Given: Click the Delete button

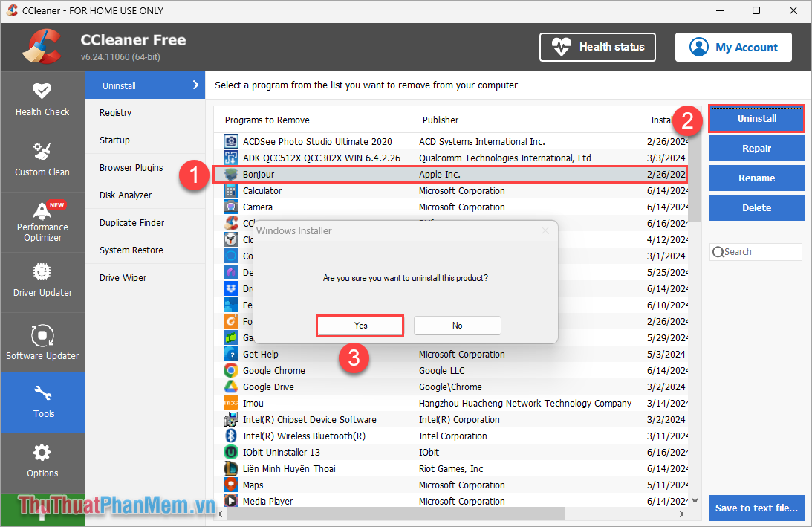Looking at the screenshot, I should (x=756, y=208).
